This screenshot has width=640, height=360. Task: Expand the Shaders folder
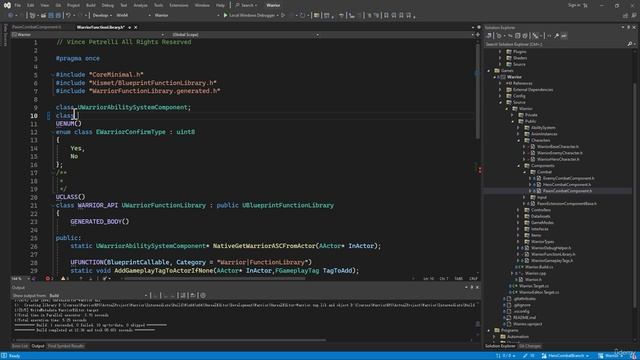pos(500,58)
